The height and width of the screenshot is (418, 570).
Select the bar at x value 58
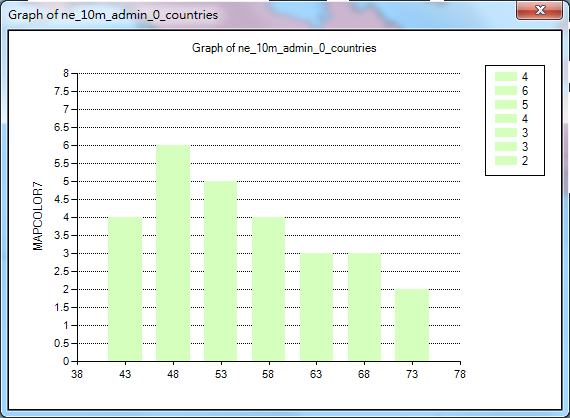coord(269,289)
